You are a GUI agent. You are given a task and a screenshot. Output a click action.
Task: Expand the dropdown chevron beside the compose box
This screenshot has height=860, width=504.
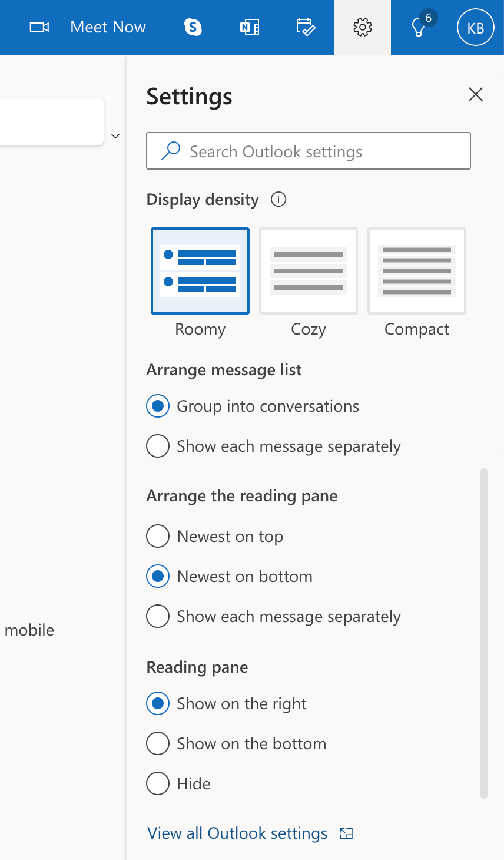(x=115, y=135)
